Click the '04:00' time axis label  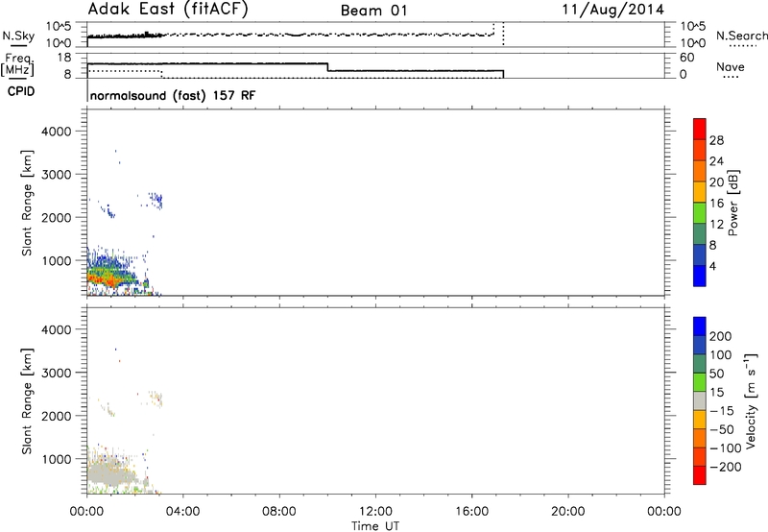tap(183, 512)
